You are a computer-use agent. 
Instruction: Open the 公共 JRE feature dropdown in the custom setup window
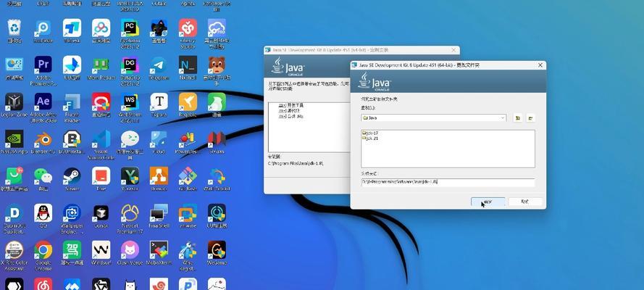(x=282, y=117)
